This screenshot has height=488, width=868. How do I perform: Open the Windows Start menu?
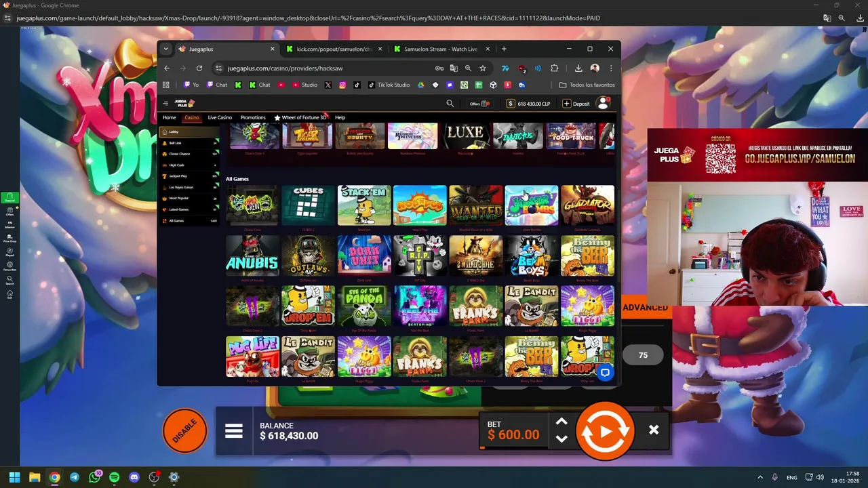pyautogui.click(x=14, y=477)
